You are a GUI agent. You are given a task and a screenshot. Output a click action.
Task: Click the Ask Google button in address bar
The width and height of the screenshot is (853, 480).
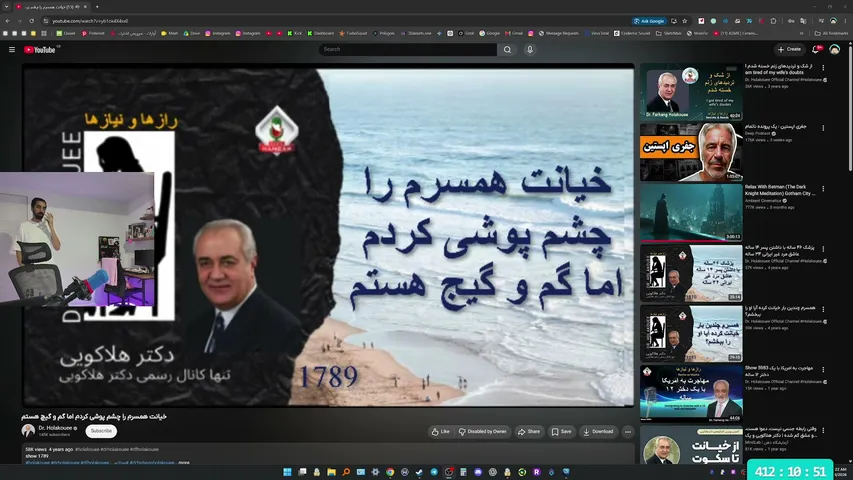(649, 21)
